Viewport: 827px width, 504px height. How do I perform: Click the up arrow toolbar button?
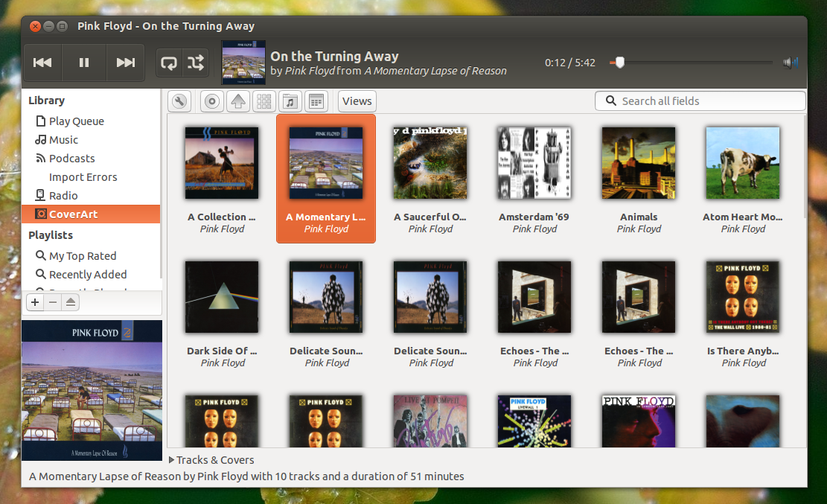coord(238,101)
